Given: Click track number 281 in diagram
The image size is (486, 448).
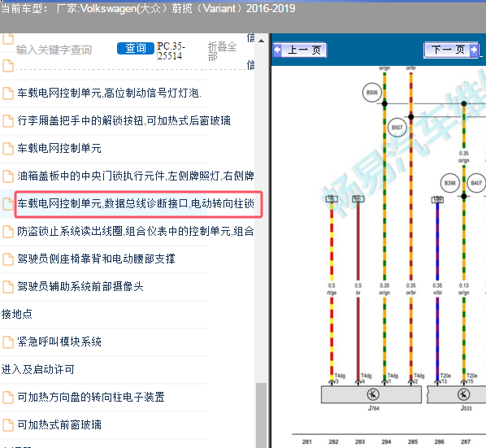Looking at the screenshot, I should (307, 441).
